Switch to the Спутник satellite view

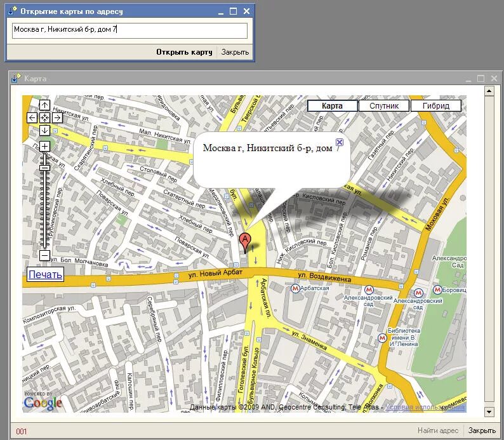click(x=384, y=106)
